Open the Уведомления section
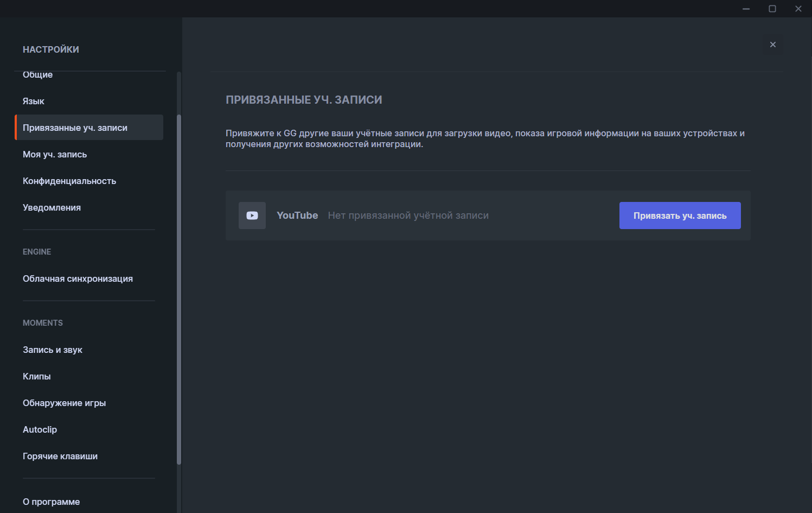Screen dimensions: 812x513 click(52, 208)
